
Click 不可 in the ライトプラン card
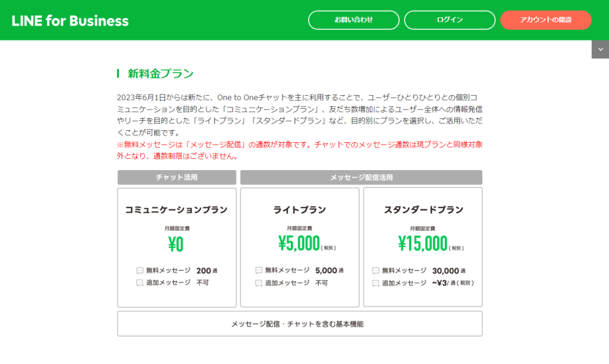[x=322, y=283]
